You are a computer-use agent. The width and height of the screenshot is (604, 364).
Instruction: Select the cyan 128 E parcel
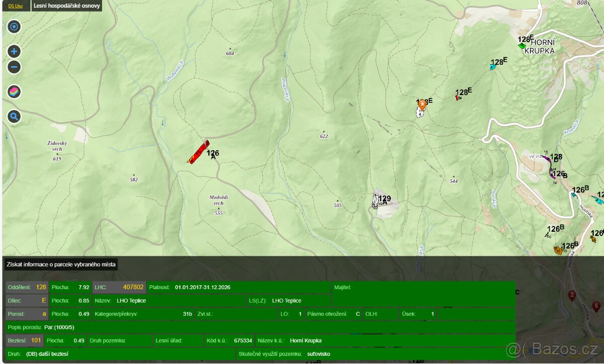[493, 67]
